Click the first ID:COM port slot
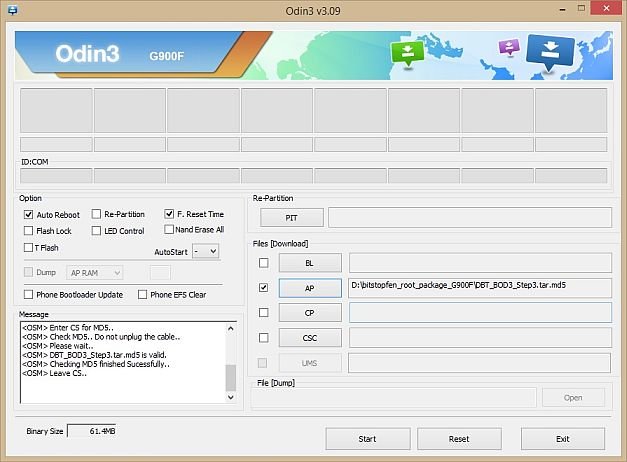Screen dimensions: 627x462 (56, 176)
